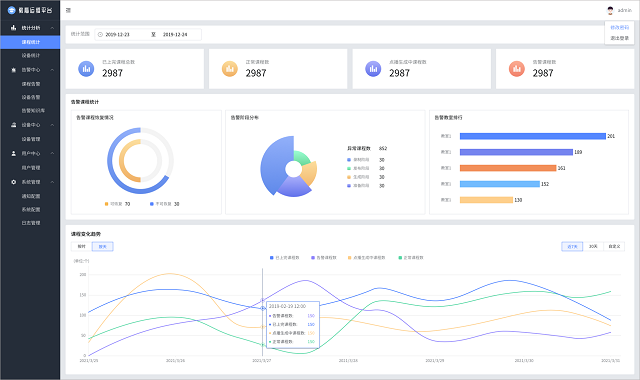Image resolution: width=640 pixels, height=380 pixels.
Task: Click the gear icon beside 系统管理
Action: click(13, 182)
